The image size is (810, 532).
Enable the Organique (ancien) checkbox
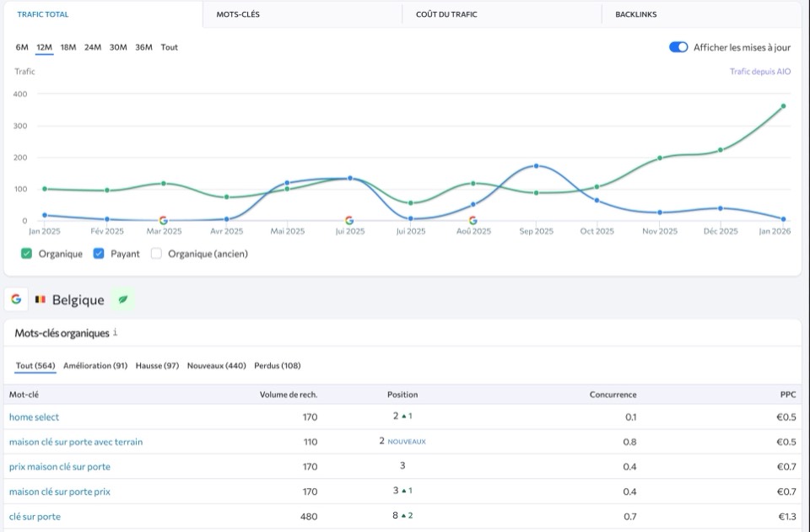click(155, 253)
